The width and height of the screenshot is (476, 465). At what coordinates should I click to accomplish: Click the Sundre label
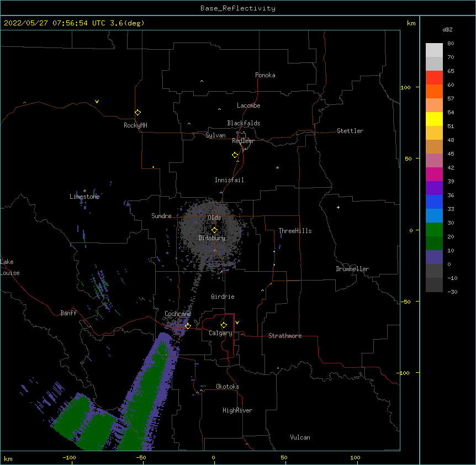tap(161, 216)
